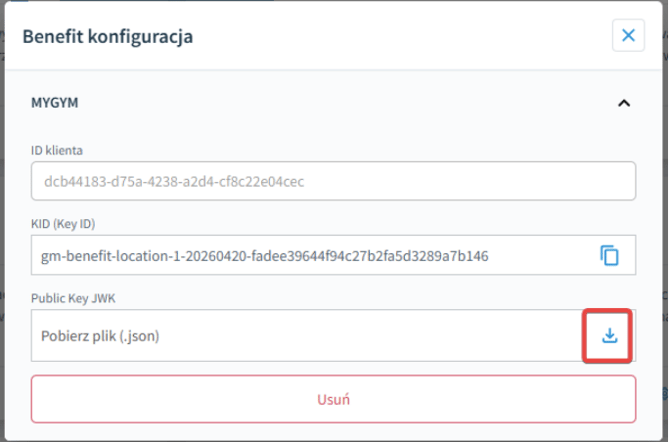The width and height of the screenshot is (670, 442).
Task: Close the Benefit konfiguracja dialog
Action: click(628, 35)
